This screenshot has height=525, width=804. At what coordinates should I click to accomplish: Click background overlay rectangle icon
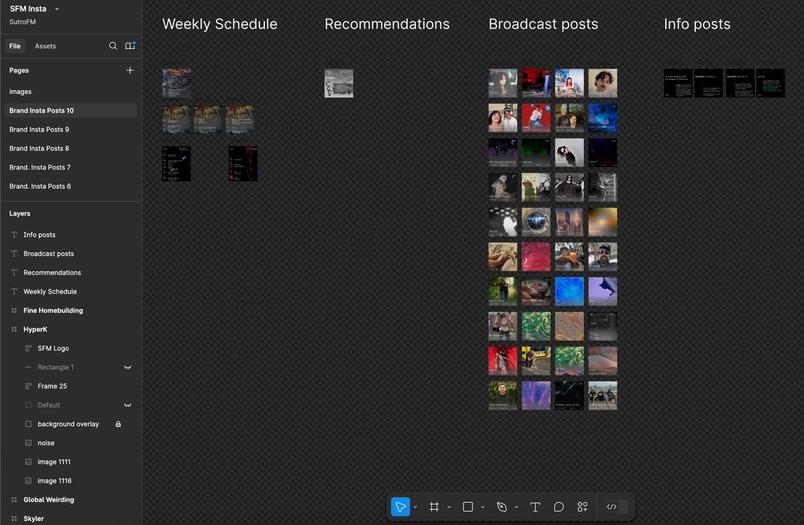(x=28, y=424)
